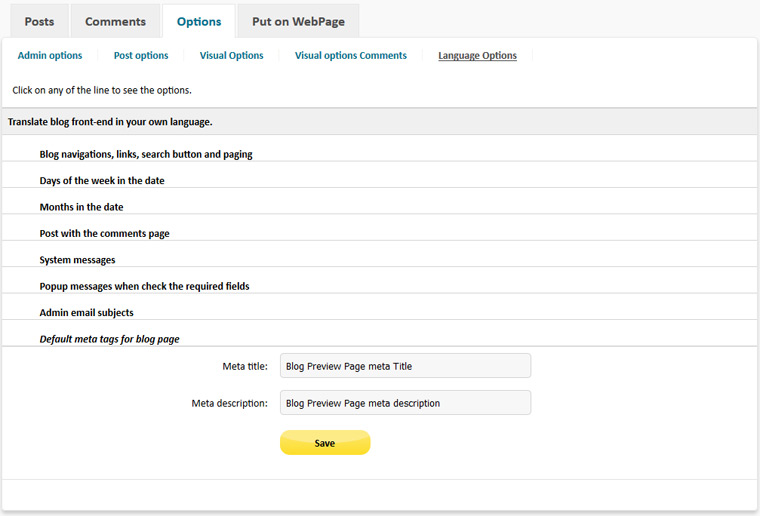
Task: Click the Meta description input field
Action: click(x=405, y=403)
